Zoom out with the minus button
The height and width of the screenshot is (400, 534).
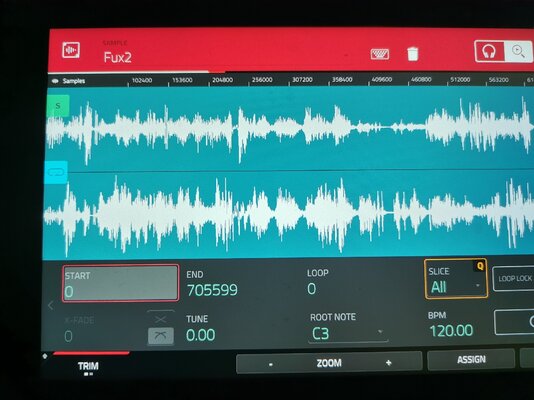(271, 364)
